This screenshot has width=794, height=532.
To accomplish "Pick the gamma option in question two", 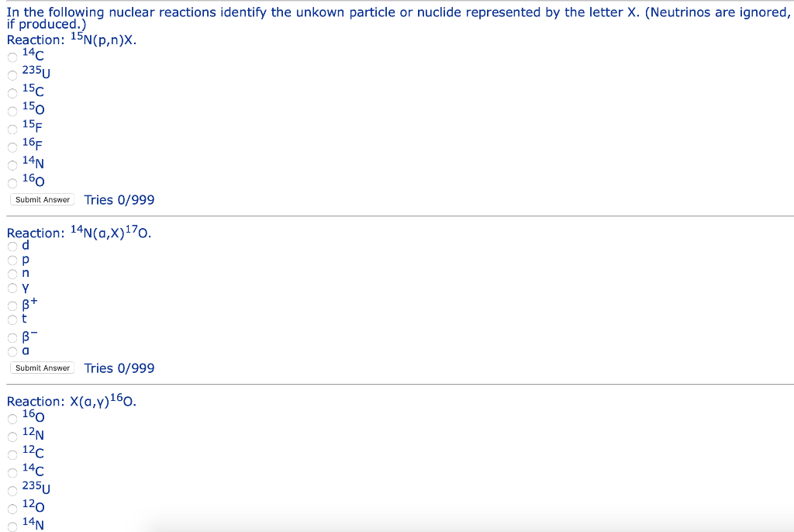I will (x=12, y=288).
